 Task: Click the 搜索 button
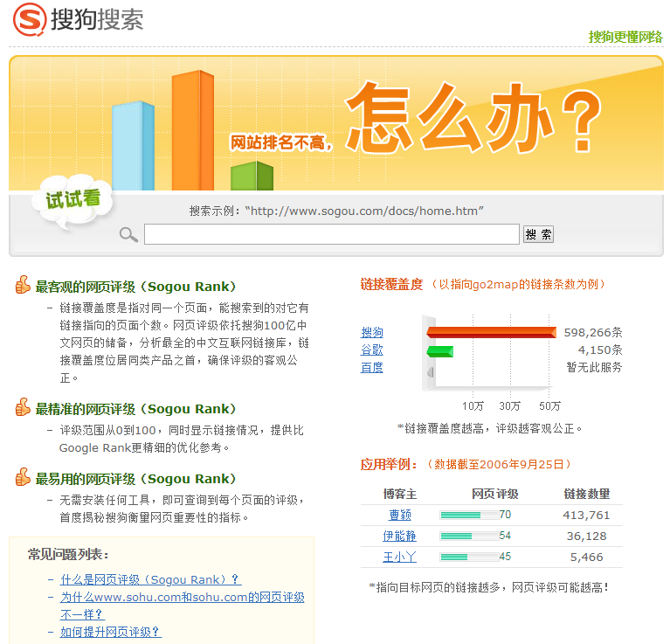(x=538, y=234)
